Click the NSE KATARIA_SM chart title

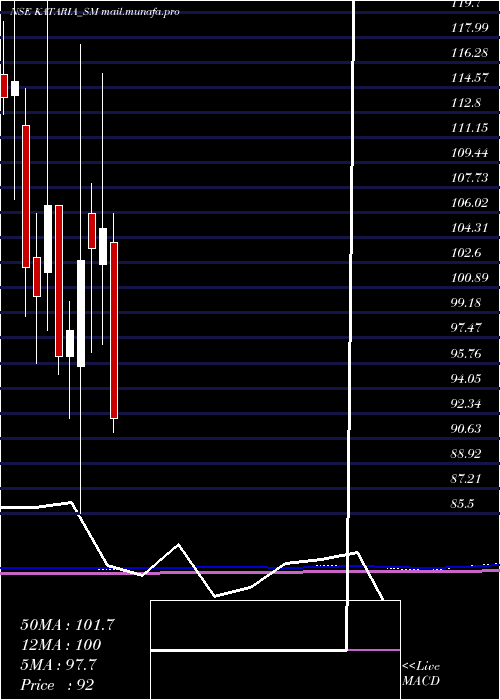click(x=95, y=12)
